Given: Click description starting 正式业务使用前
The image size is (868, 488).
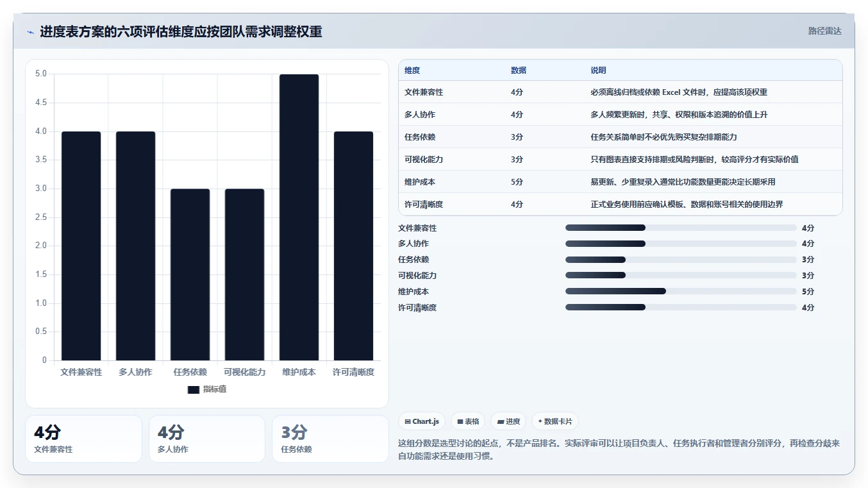Looking at the screenshot, I should click(687, 205).
